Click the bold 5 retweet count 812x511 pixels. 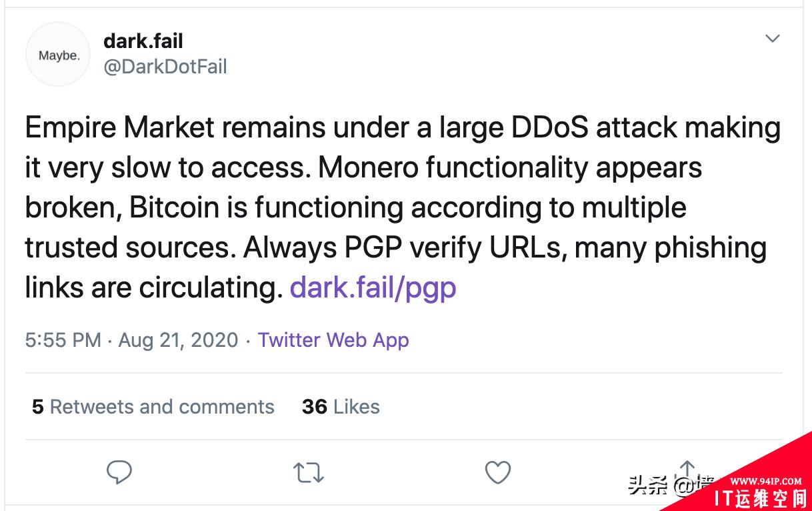(x=38, y=407)
